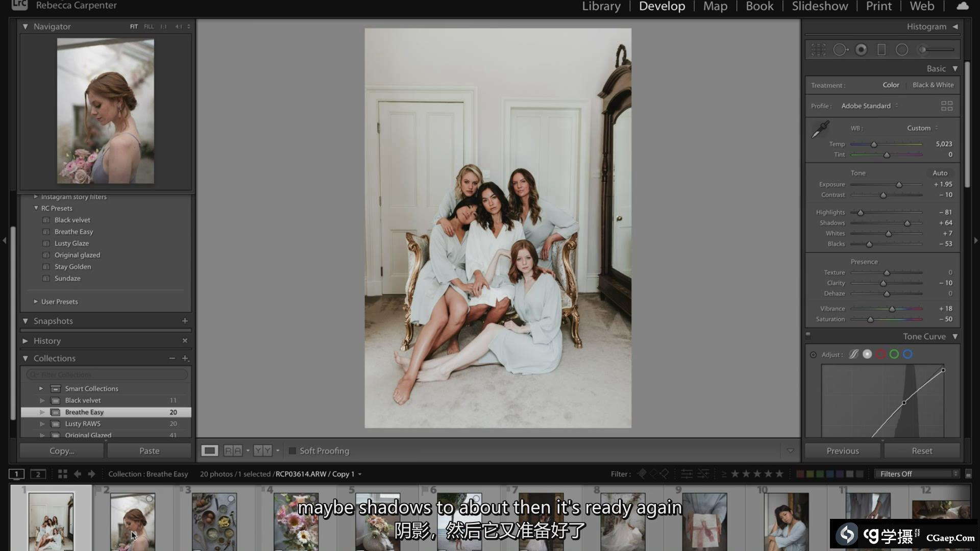Image resolution: width=980 pixels, height=551 pixels.
Task: Pick the White Balance eyedropper
Action: point(820,129)
